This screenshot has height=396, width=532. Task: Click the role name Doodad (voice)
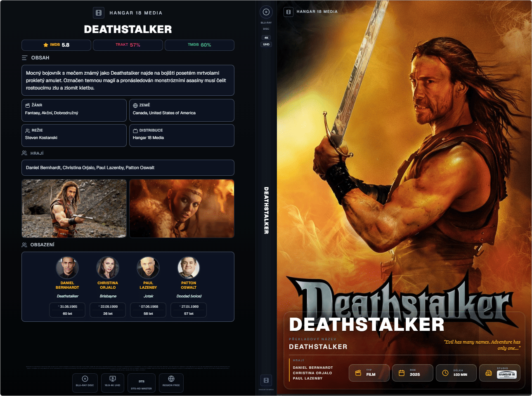pyautogui.click(x=189, y=296)
